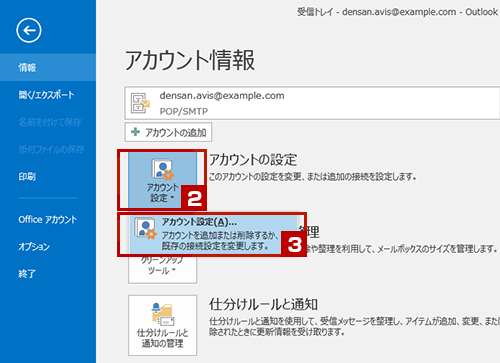Click the アカウントの設定 heading text
The width and height of the screenshot is (500, 363).
(253, 160)
